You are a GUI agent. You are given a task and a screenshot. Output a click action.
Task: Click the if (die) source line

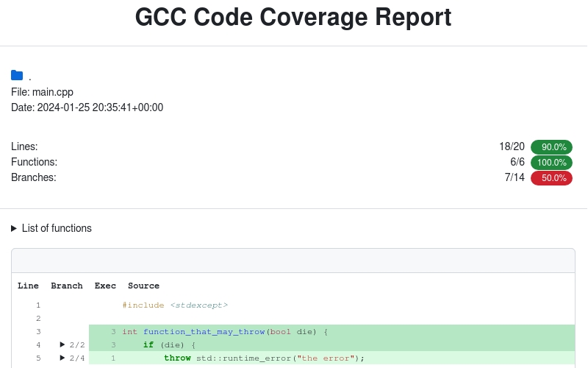tap(170, 344)
